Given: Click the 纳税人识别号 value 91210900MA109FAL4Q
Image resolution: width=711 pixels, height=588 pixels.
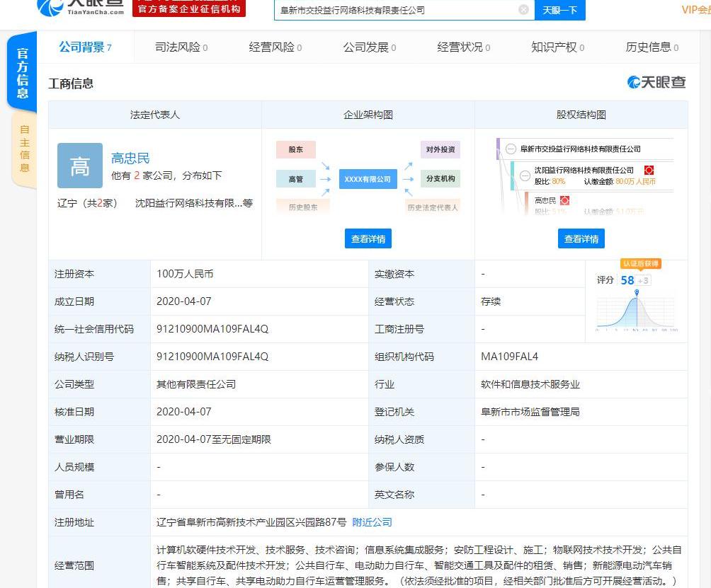Looking at the screenshot, I should 212,357.
